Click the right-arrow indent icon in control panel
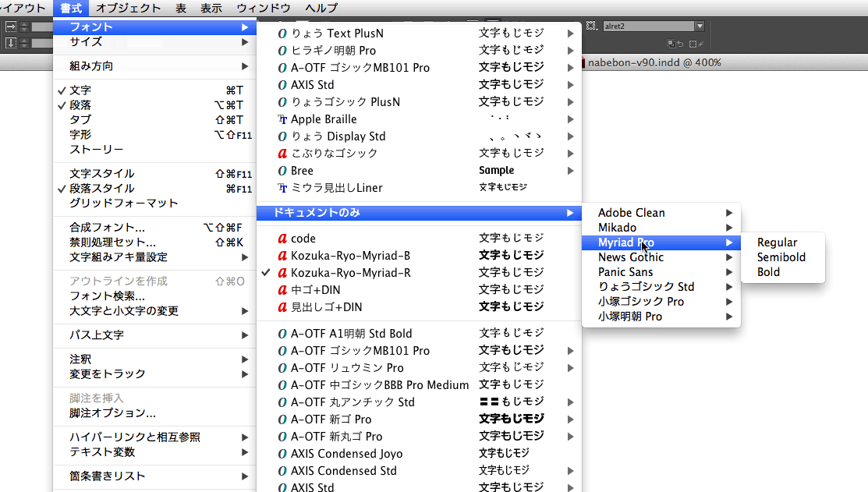Viewport: 868px width, 492px height. (x=10, y=27)
